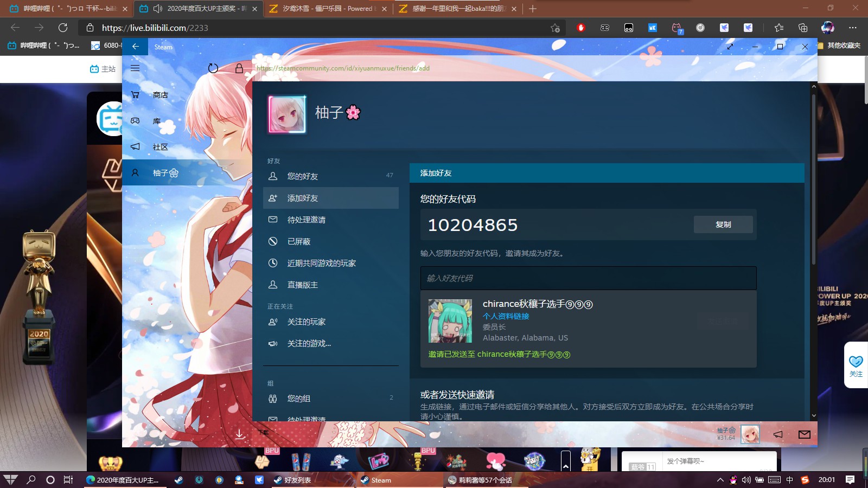Open the envelope messages icon
868x488 pixels.
(x=805, y=434)
